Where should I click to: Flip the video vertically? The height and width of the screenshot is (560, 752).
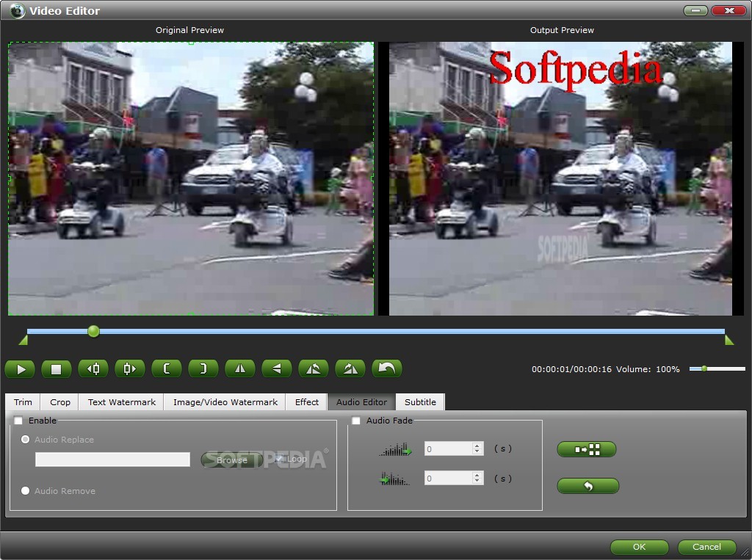tap(277, 368)
